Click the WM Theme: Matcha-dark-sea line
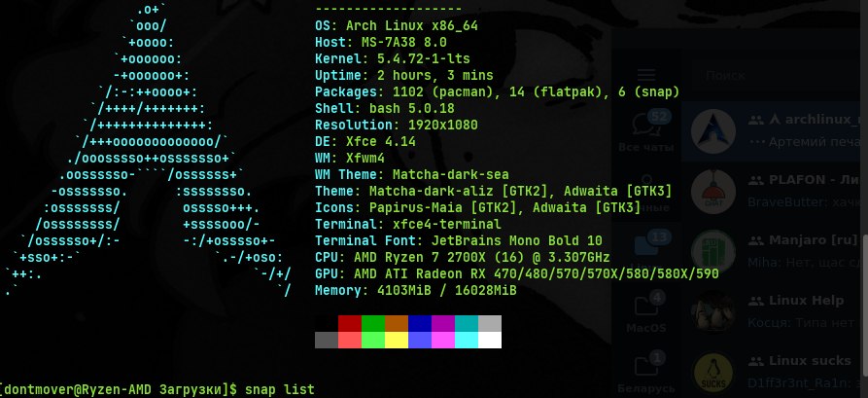Screen dimensions: 868x398 click(x=412, y=174)
